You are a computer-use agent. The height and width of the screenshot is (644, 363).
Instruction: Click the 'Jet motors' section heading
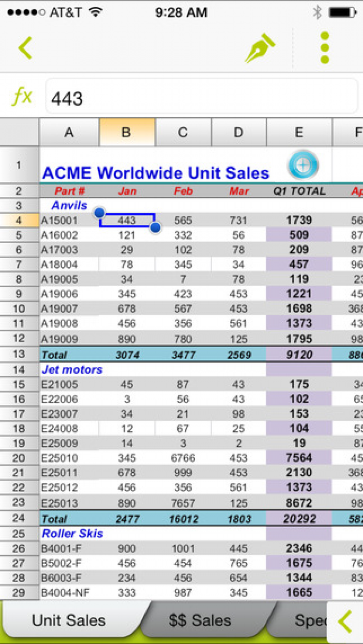72,369
